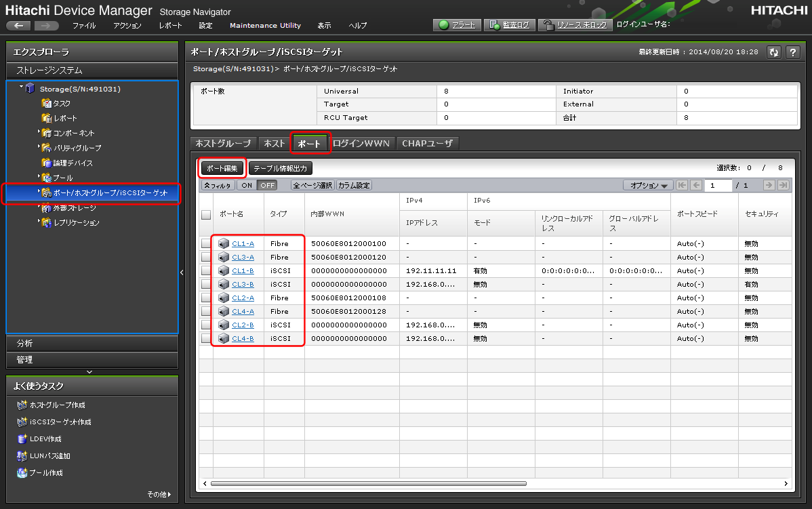Check the checkbox for port CL1-B

point(206,270)
